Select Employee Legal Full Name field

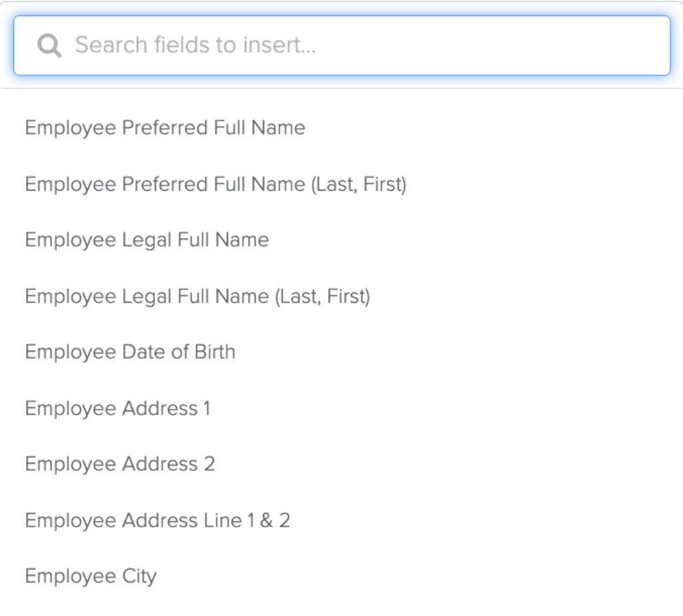(x=146, y=240)
